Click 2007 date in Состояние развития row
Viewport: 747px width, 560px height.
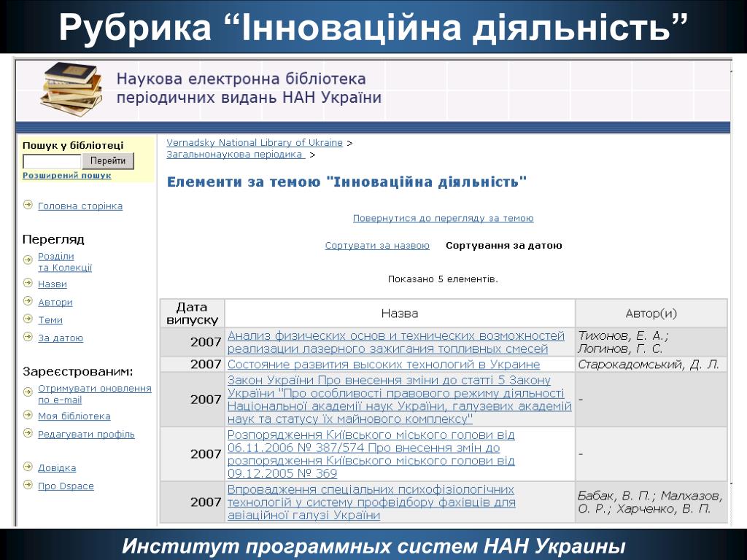coord(206,365)
